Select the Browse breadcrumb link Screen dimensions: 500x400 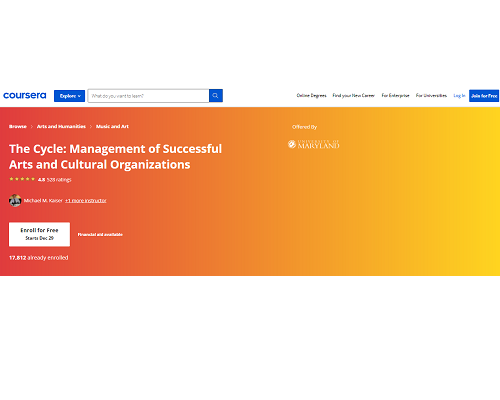click(18, 126)
